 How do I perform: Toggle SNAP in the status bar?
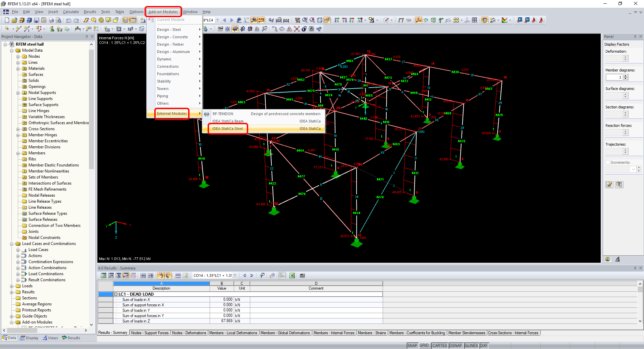click(412, 346)
